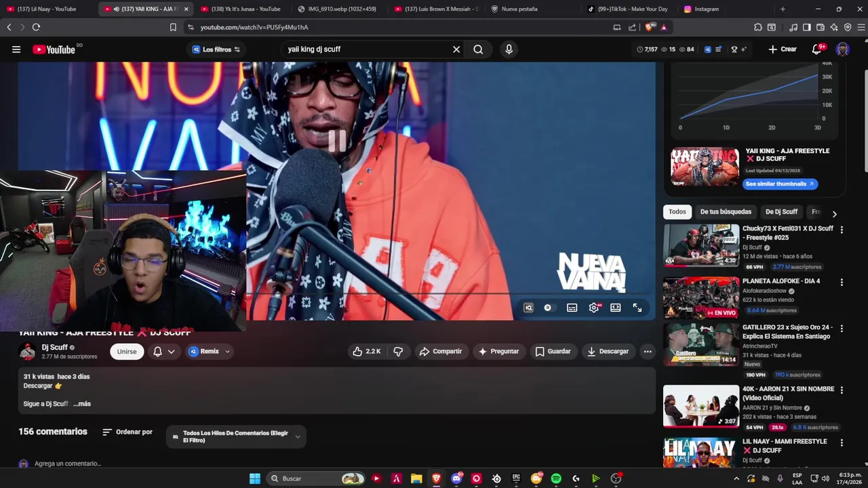Screen dimensions: 868x488
Task: Open the Brave Wallet icon
Action: (x=821, y=27)
